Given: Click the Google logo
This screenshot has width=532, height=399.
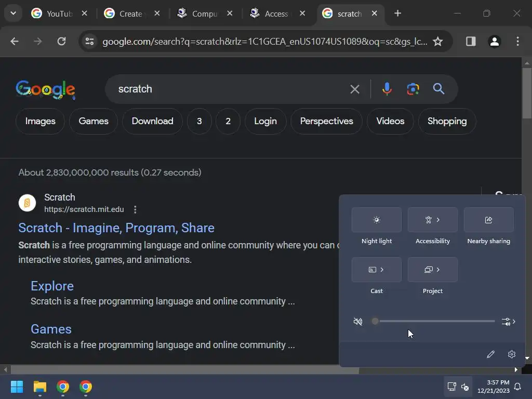Looking at the screenshot, I should tap(46, 89).
